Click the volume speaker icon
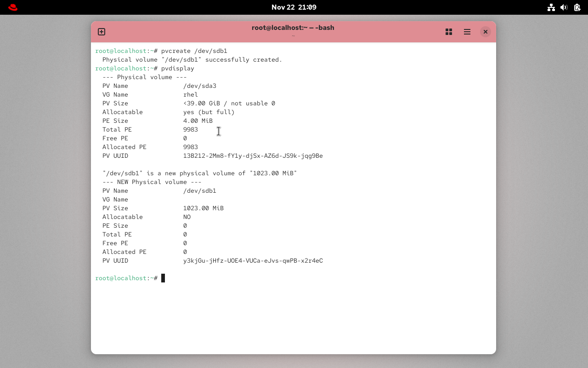 point(564,7)
